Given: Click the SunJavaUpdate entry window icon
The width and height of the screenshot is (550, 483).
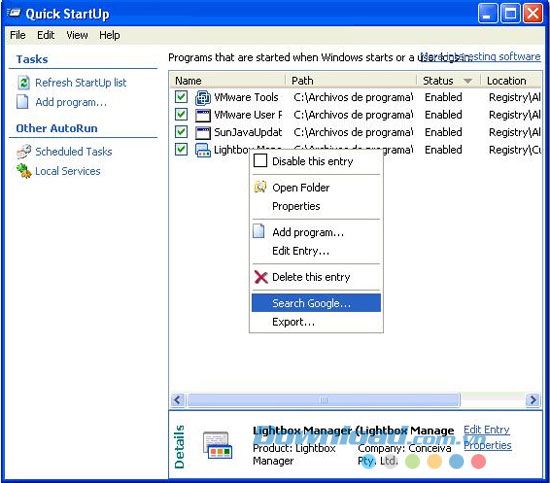Looking at the screenshot, I should tap(203, 133).
